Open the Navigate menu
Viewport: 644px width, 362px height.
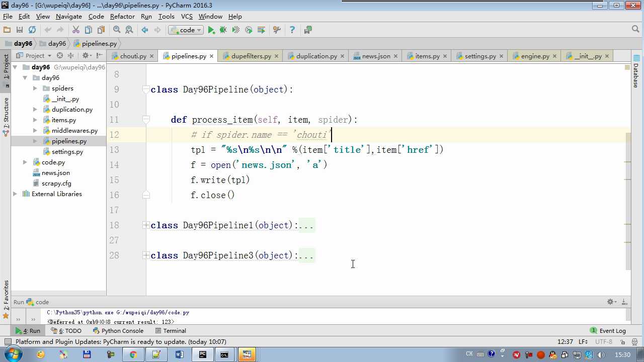coord(69,17)
